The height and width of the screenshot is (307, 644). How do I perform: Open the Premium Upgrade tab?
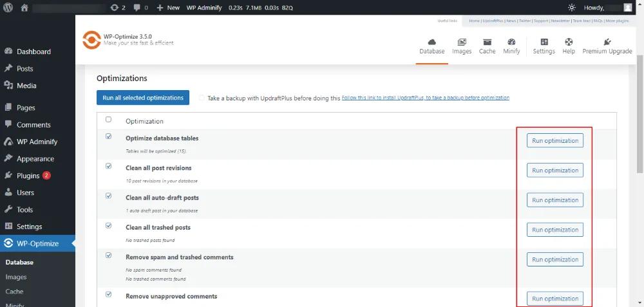point(607,46)
